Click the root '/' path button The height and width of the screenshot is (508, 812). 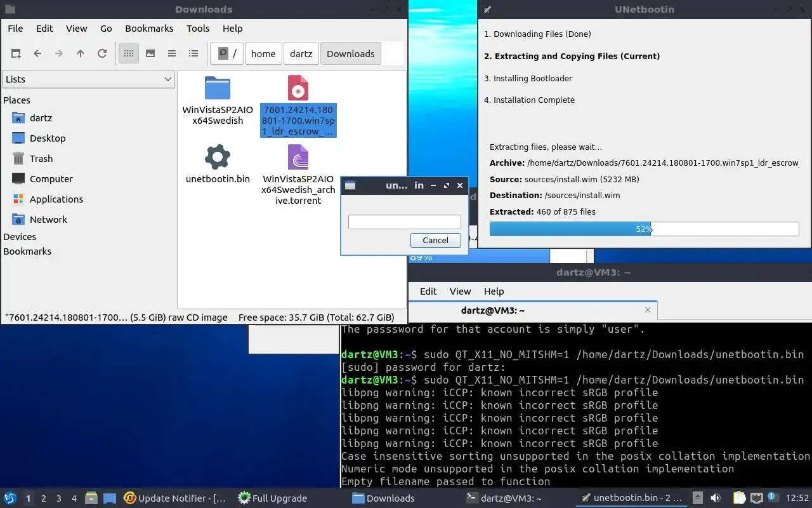(x=227, y=54)
